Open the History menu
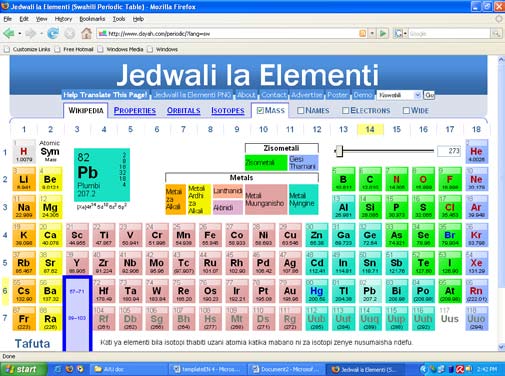Image resolution: width=505 pixels, height=376 pixels. 63,19
